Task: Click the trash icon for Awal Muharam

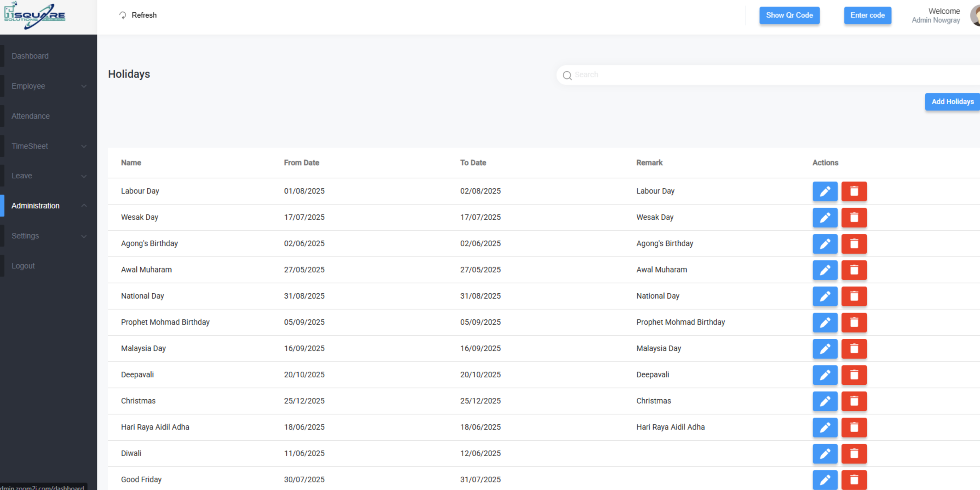Action: 854,270
